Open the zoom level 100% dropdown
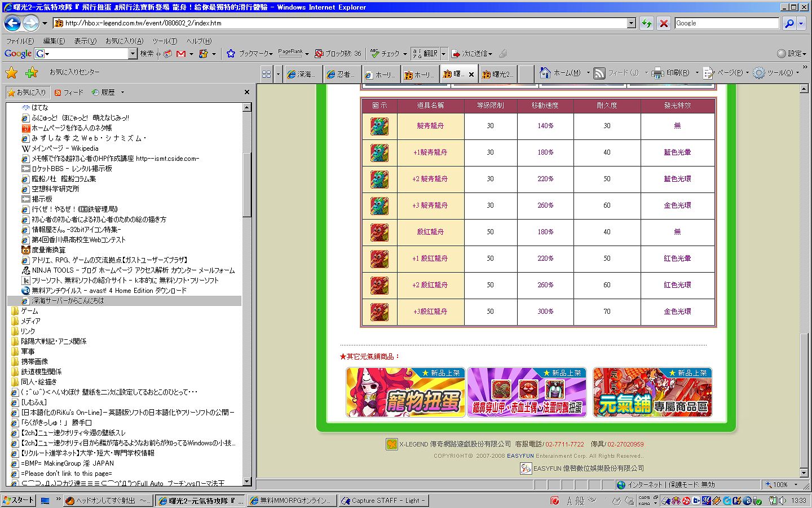 [x=796, y=484]
